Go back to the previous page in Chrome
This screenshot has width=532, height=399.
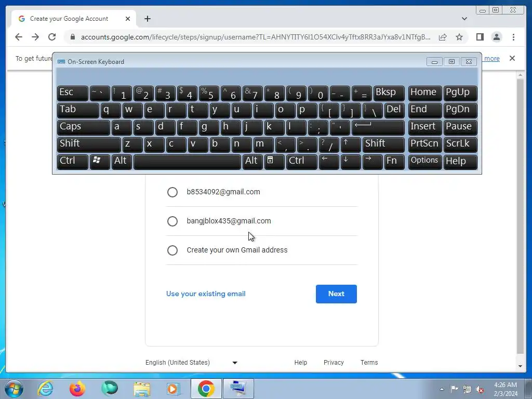19,37
